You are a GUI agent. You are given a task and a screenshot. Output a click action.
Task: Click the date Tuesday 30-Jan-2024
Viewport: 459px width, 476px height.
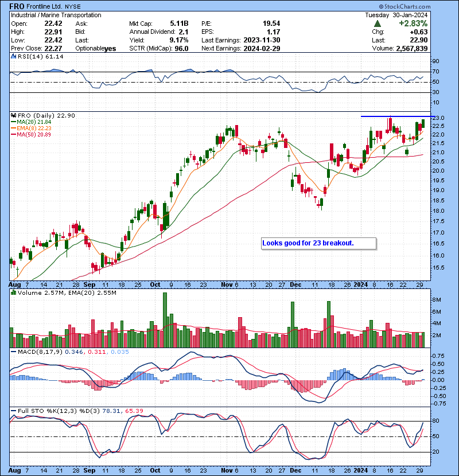(x=396, y=15)
